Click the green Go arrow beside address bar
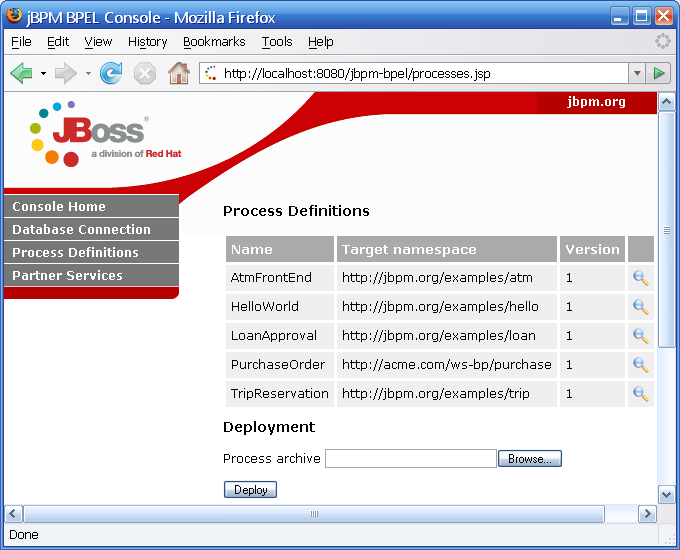Screen dimensions: 680x550 tap(658, 73)
